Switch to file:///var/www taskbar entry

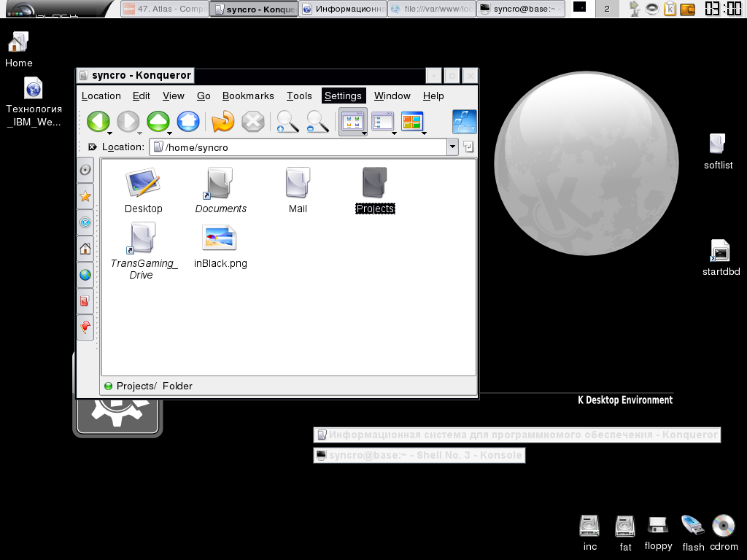432,9
